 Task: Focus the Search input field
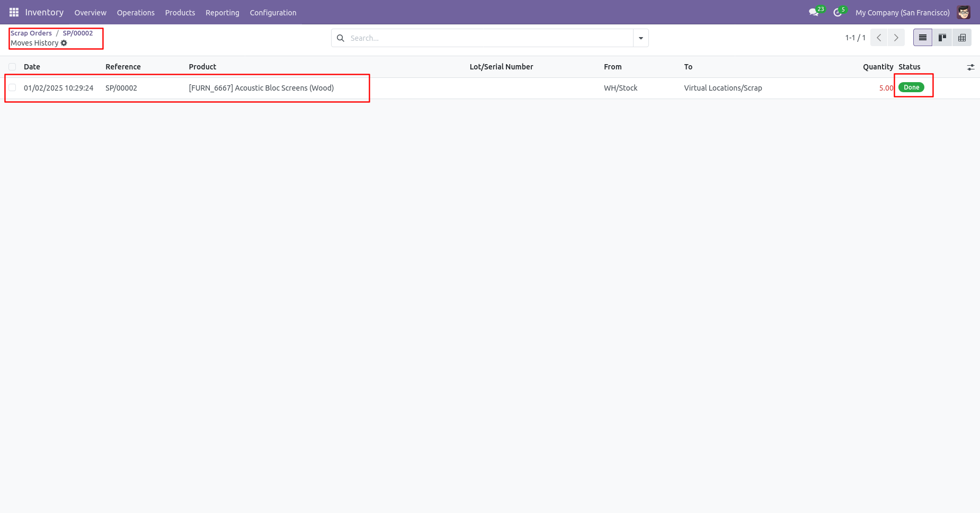click(x=490, y=38)
